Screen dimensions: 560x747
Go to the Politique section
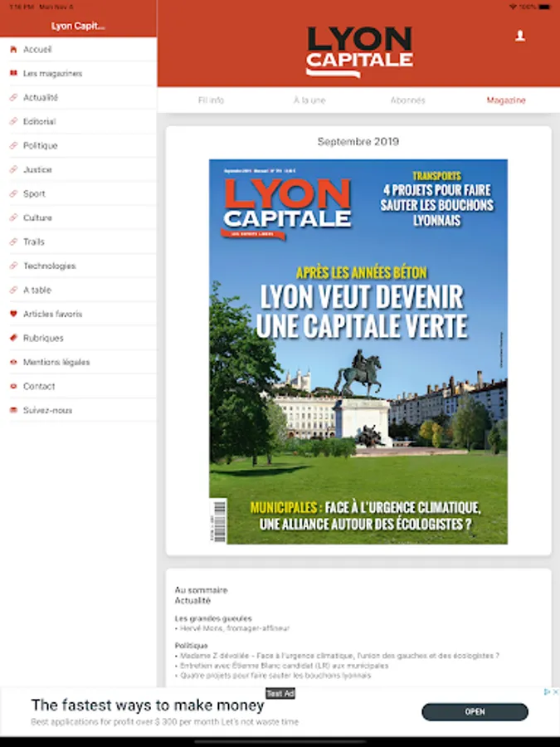point(78,145)
